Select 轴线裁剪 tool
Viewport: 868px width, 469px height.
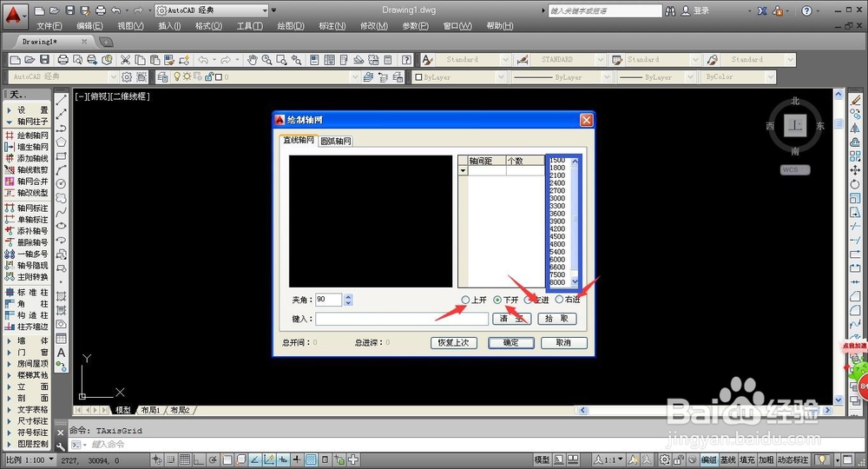27,170
